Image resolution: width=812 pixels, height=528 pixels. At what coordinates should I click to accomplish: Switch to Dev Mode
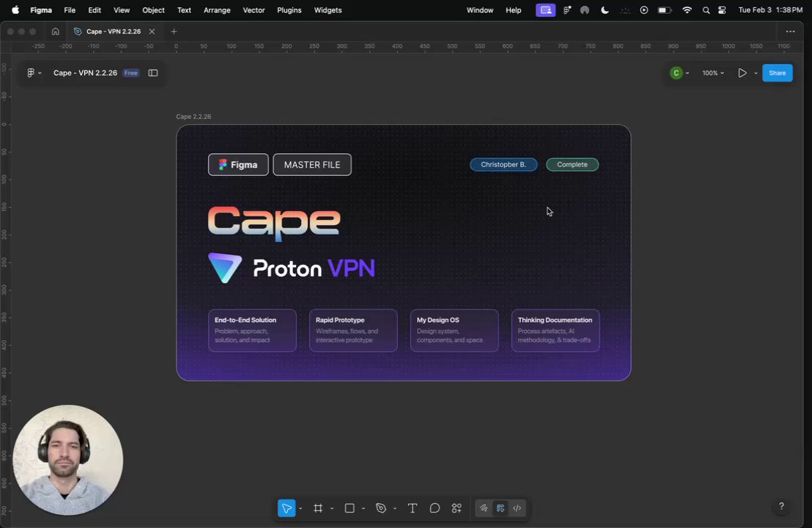click(517, 508)
